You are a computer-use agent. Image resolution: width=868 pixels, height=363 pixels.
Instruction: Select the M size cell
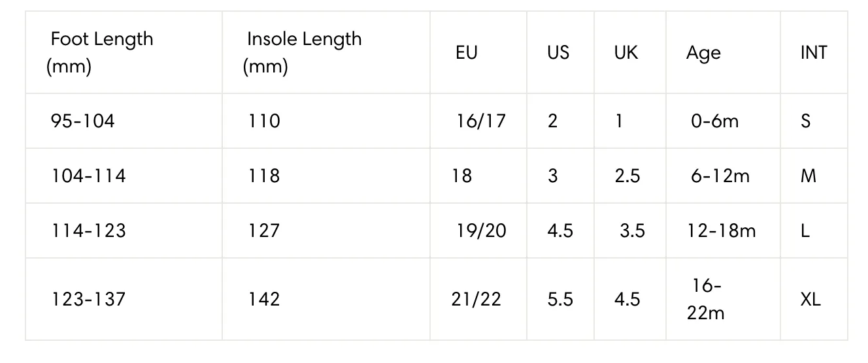click(x=809, y=176)
